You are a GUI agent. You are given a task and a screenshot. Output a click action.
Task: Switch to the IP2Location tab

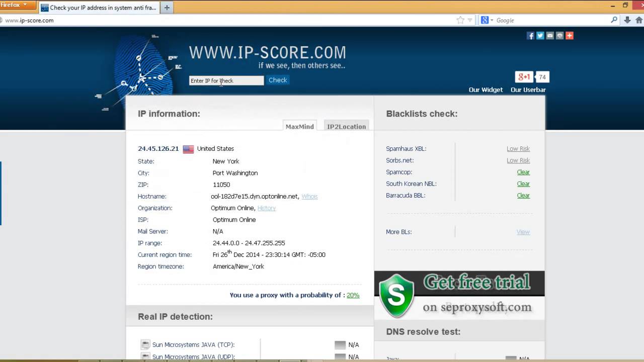[347, 126]
